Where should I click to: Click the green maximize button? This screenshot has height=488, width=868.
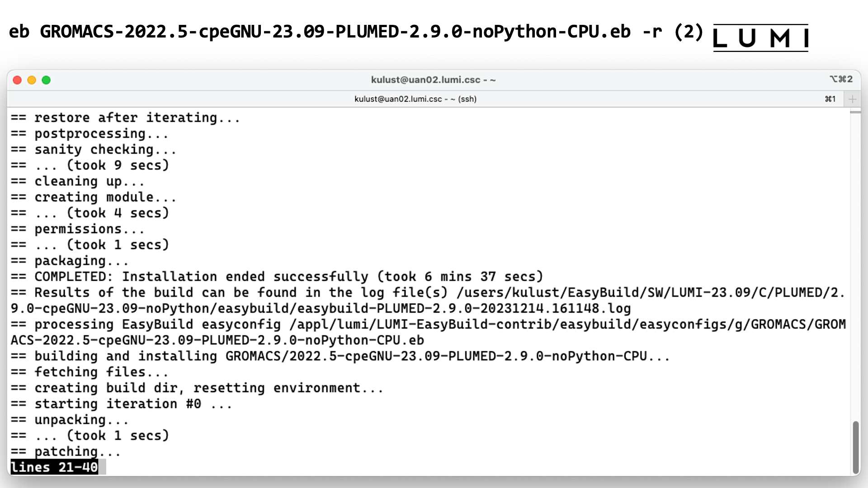47,79
